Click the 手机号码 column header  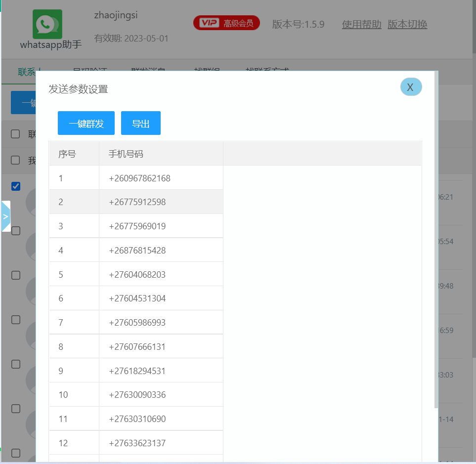[x=126, y=154]
